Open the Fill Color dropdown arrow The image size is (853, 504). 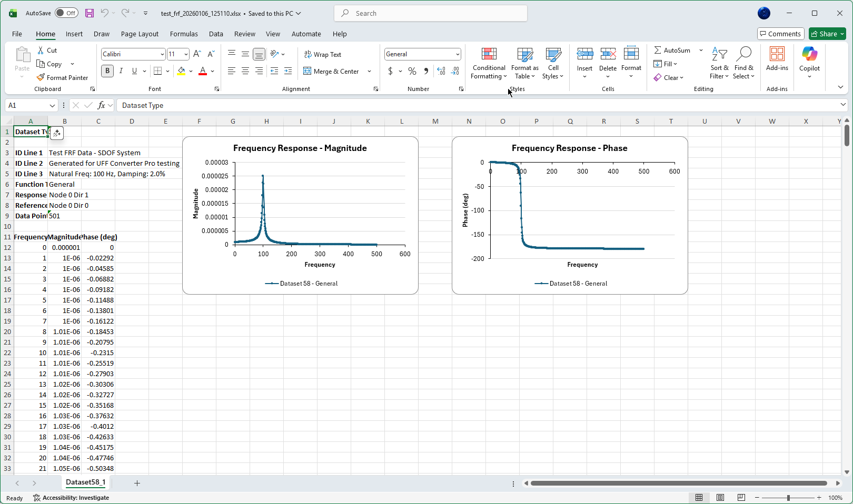point(191,71)
